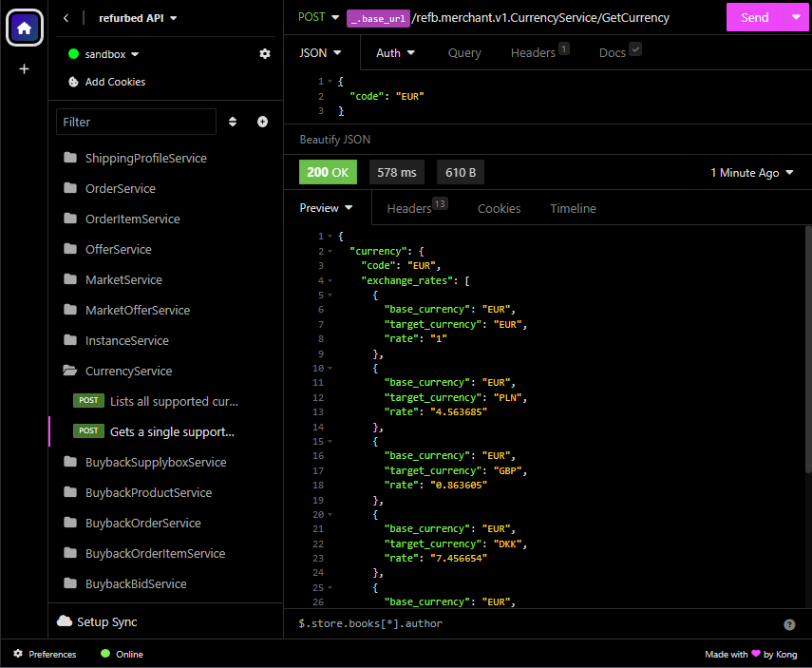Change the POST method dropdown

coord(318,17)
